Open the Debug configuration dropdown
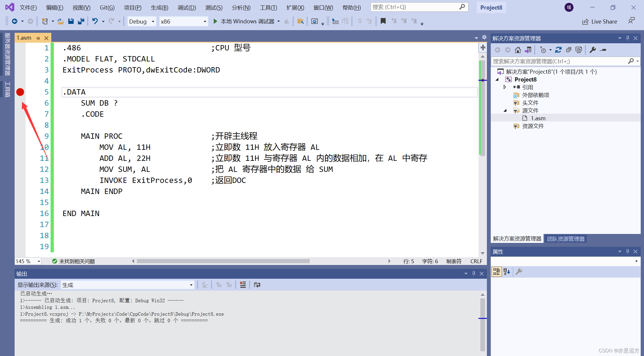 (153, 21)
